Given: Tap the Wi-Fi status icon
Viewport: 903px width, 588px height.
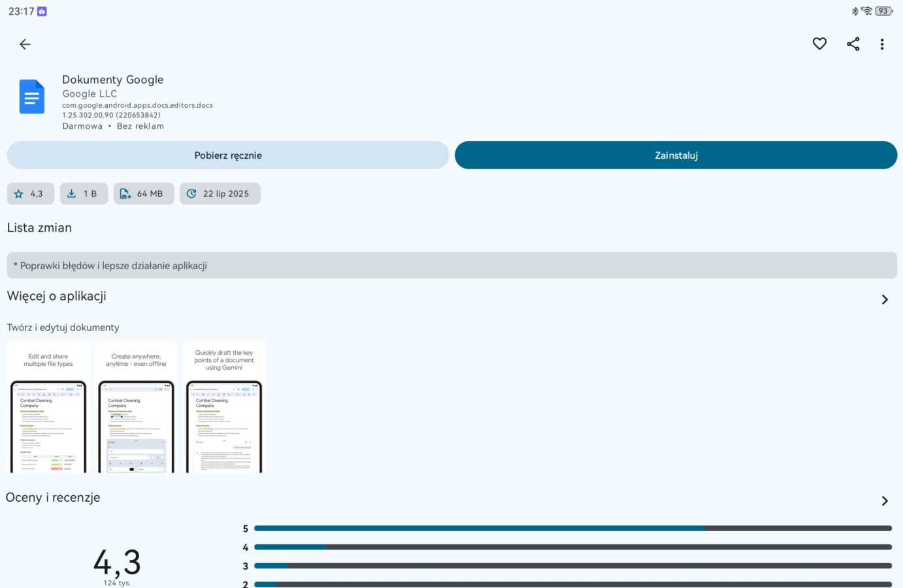Looking at the screenshot, I should click(866, 11).
